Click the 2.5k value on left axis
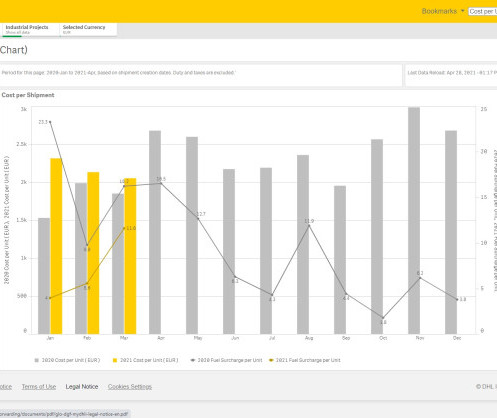 [x=22, y=144]
